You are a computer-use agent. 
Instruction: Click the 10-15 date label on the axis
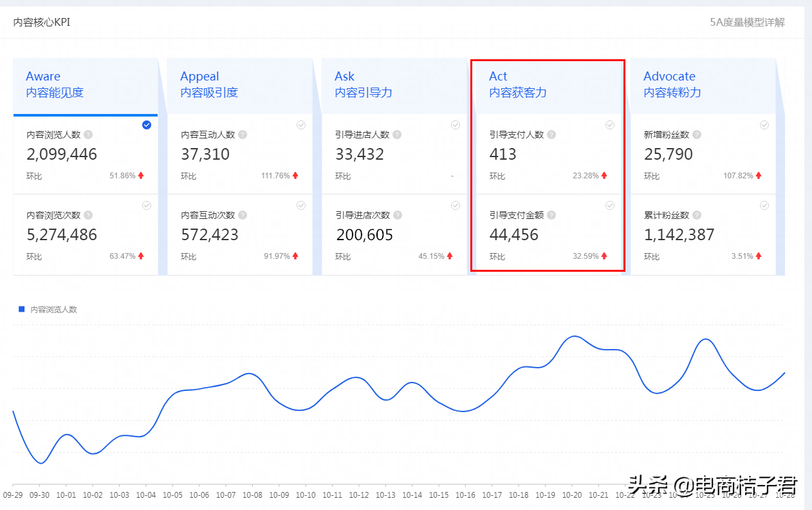439,496
